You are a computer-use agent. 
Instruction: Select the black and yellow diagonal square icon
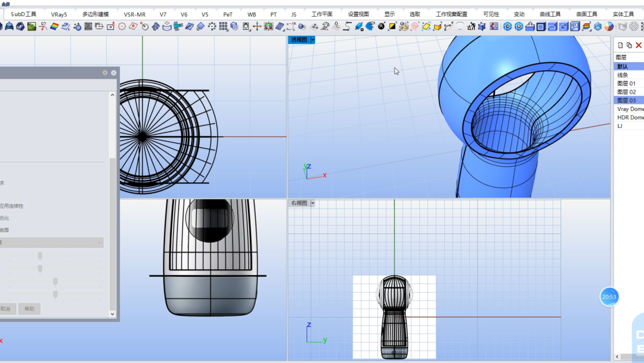coord(392,27)
